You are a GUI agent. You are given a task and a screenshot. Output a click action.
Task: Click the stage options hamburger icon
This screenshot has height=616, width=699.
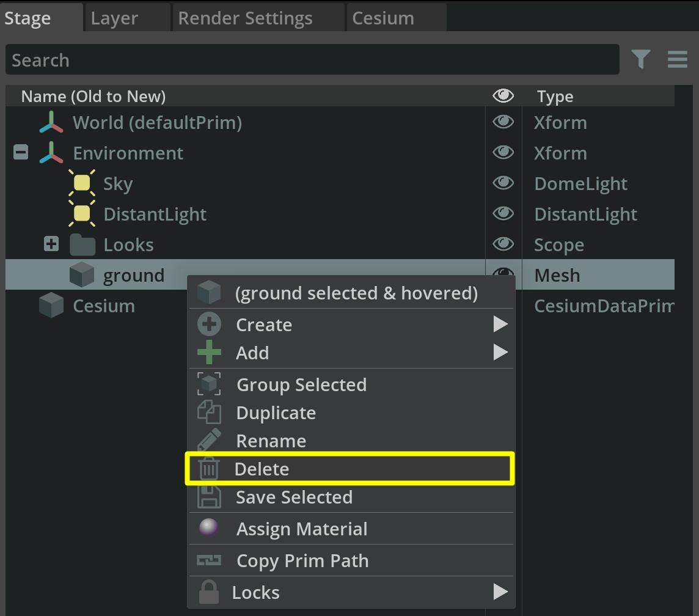coord(676,59)
